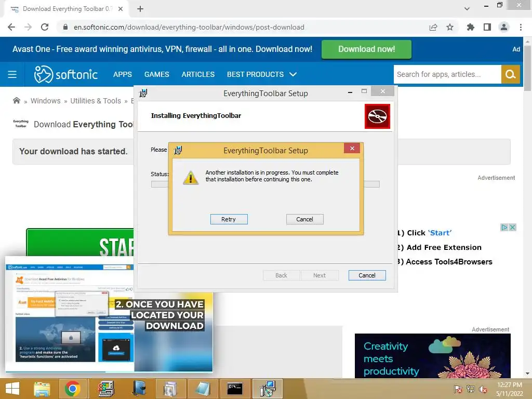
Task: Open Chrome from the taskbar
Action: tap(73, 389)
